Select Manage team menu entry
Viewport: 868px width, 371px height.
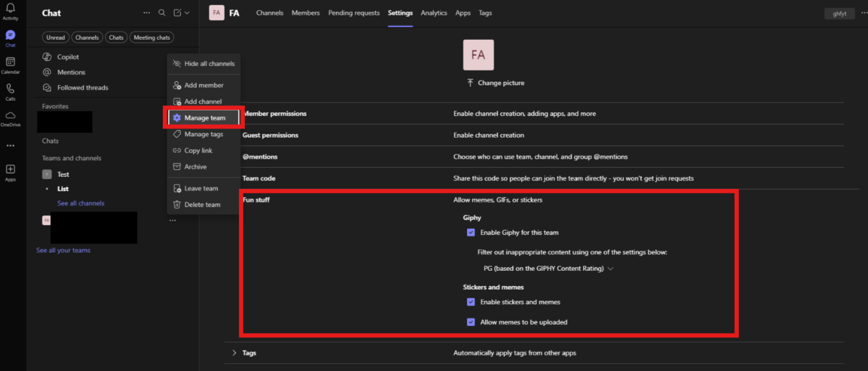coord(204,118)
